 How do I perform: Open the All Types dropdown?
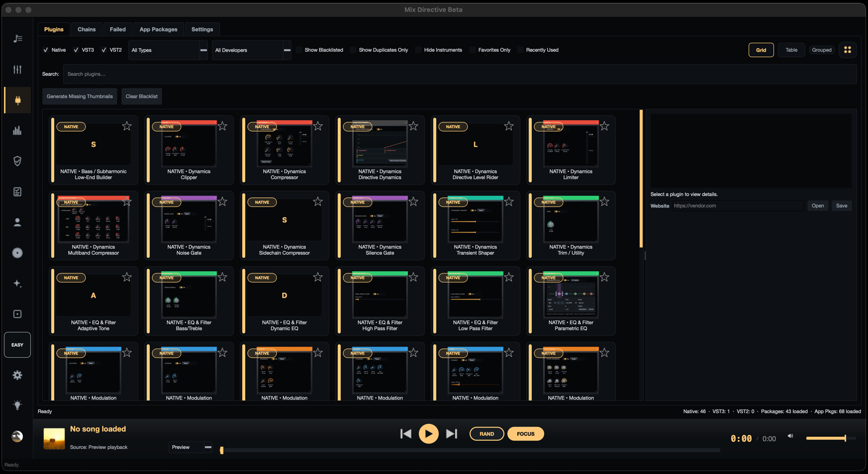pyautogui.click(x=168, y=50)
